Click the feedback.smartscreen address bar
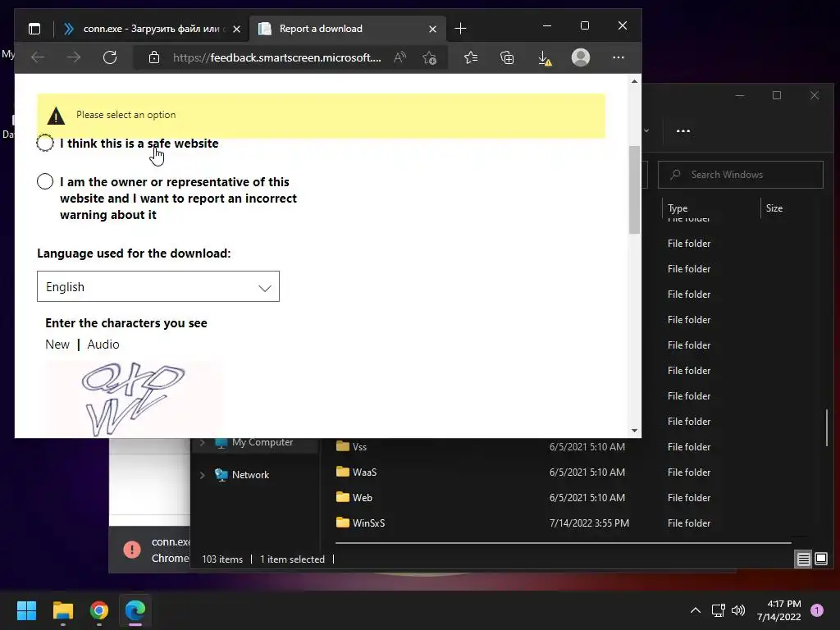Screen dimensions: 840x630 click(x=277, y=57)
